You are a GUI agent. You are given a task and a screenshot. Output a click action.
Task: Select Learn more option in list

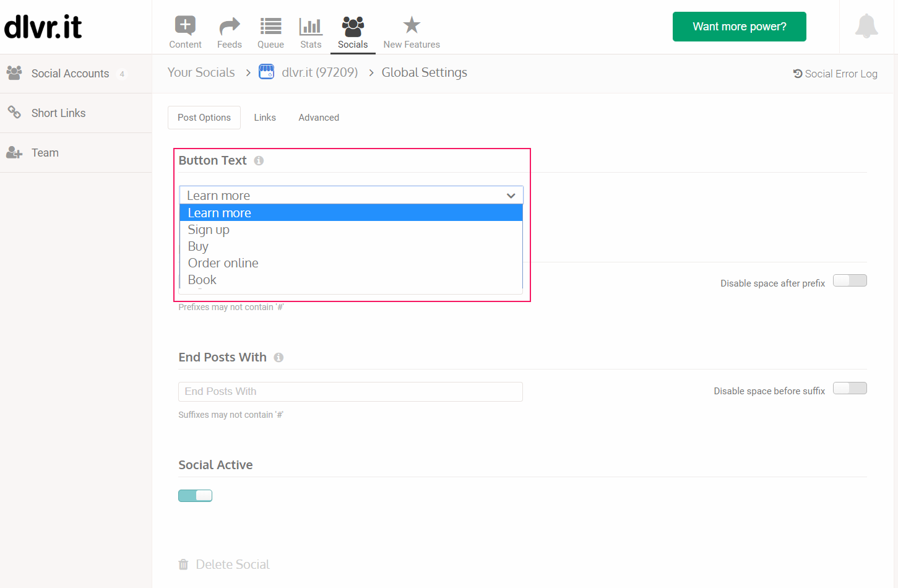click(x=351, y=213)
